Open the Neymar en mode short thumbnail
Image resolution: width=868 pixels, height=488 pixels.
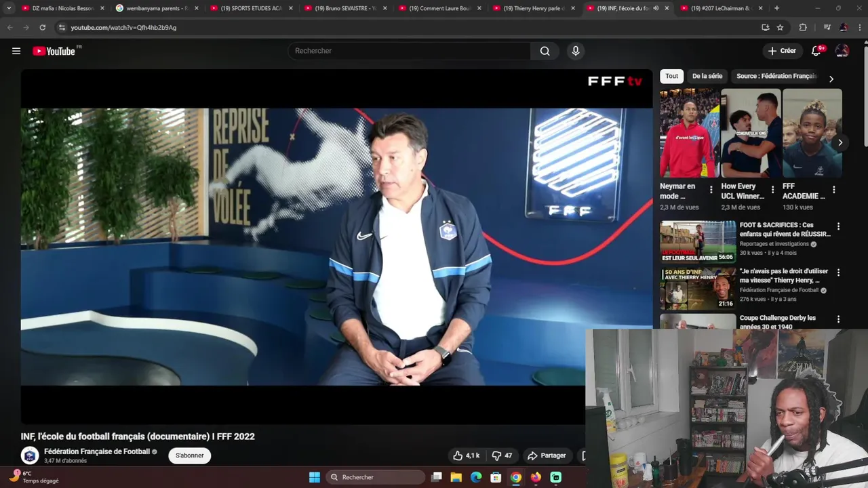point(690,133)
